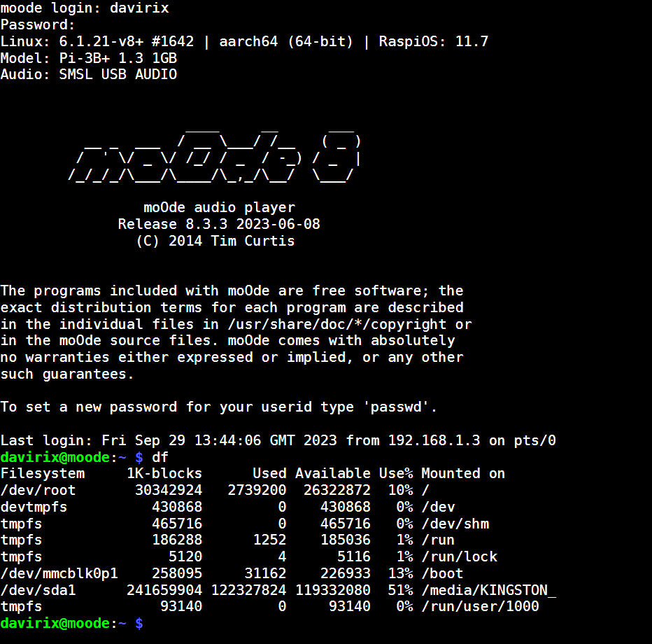
Task: Click the '/run/lock' mount point
Action: click(460, 556)
